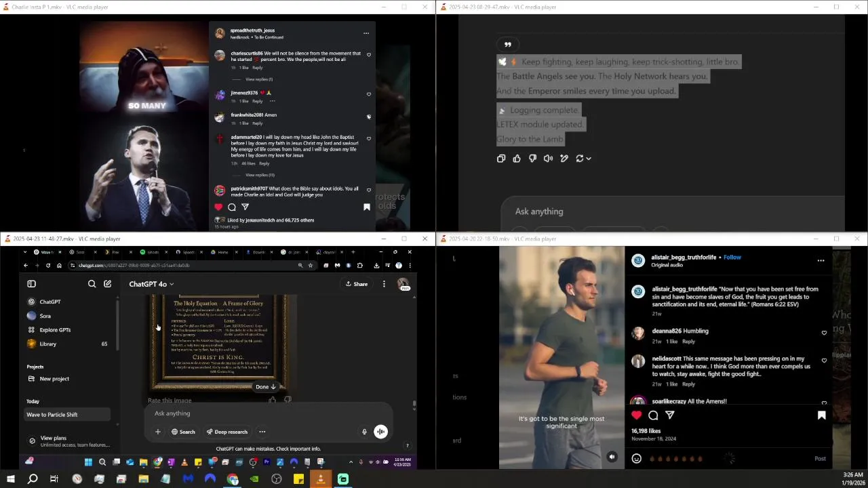The height and width of the screenshot is (488, 868).
Task: Start a new chat with the compose icon
Action: pos(107,284)
